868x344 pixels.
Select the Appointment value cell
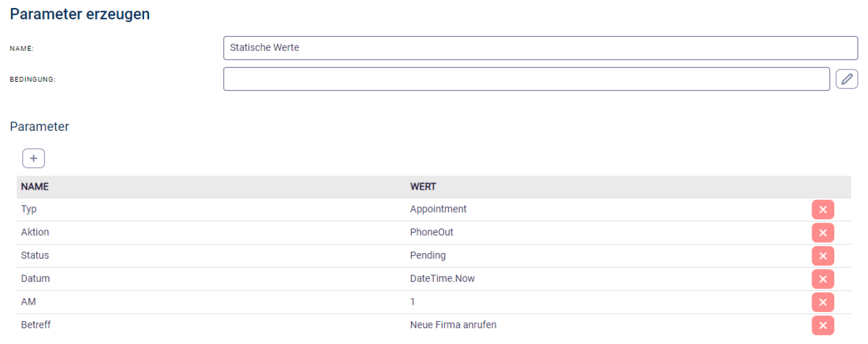tap(438, 209)
